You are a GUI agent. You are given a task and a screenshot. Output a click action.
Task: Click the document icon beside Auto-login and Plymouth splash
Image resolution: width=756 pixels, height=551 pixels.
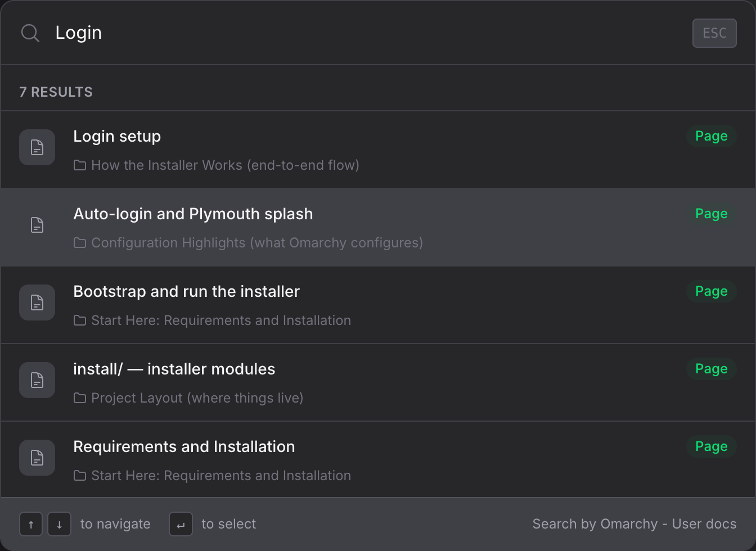pyautogui.click(x=37, y=225)
